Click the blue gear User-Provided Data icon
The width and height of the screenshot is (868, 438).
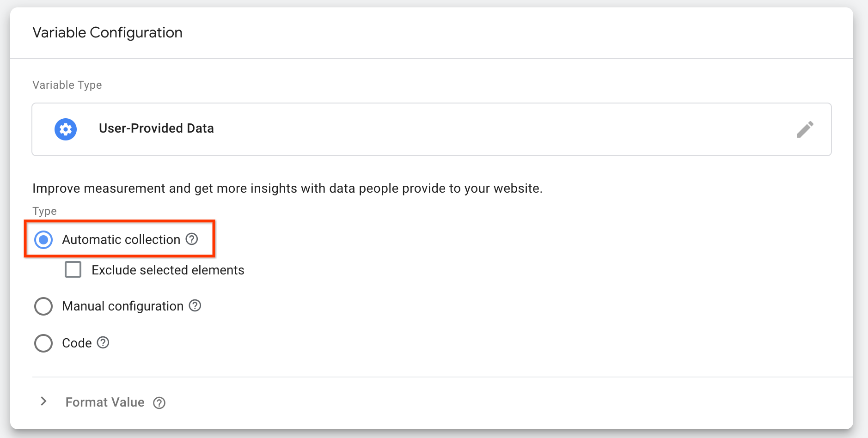[66, 129]
